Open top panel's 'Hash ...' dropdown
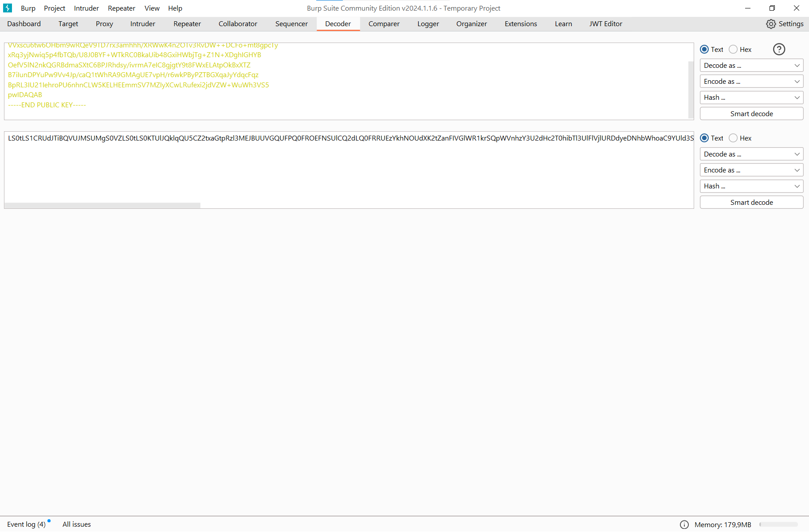Viewport: 809px width, 532px height. 751,98
